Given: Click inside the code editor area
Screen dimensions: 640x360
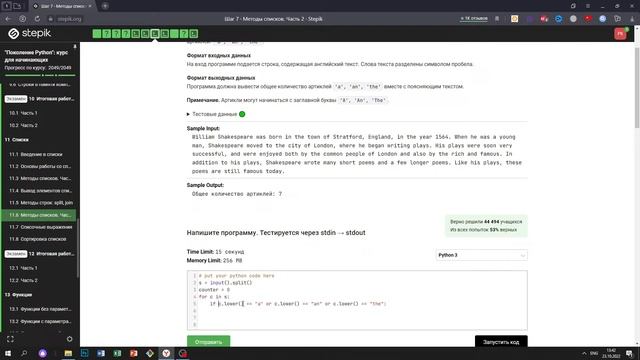Looking at the screenshot, I should pos(357,300).
